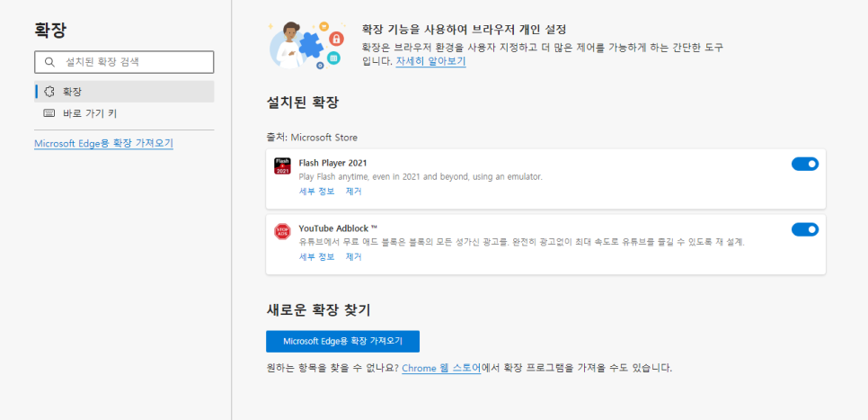Click 제거 for Flash Player 2021
Screen dimensions: 868x420
354,192
